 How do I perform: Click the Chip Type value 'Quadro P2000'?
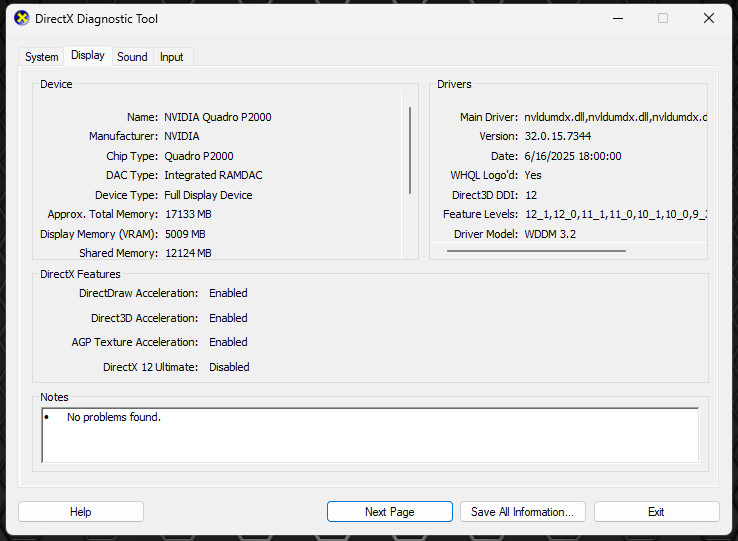coord(199,156)
